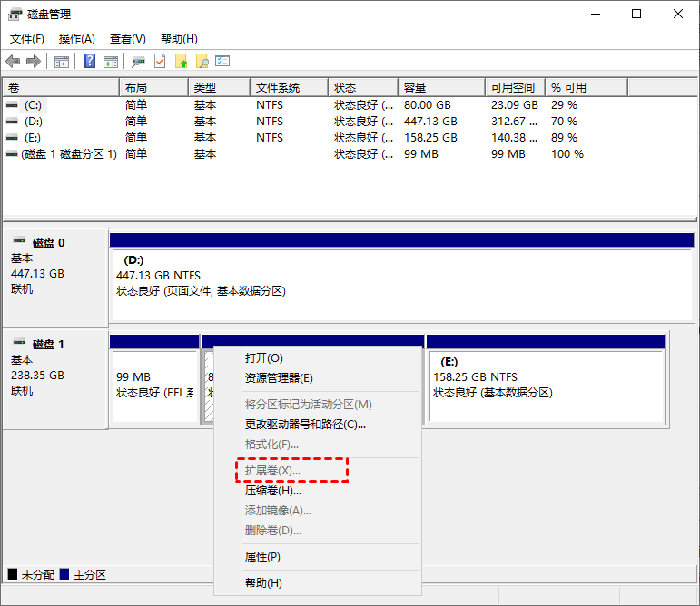This screenshot has height=606, width=700.
Task: Select 更改驱动器号和路径(C) in context menu
Action: (x=305, y=424)
